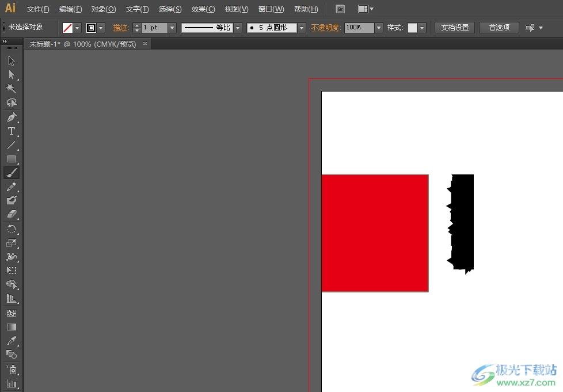Choose the Perspective Grid tool
The image size is (563, 392).
tap(12, 299)
